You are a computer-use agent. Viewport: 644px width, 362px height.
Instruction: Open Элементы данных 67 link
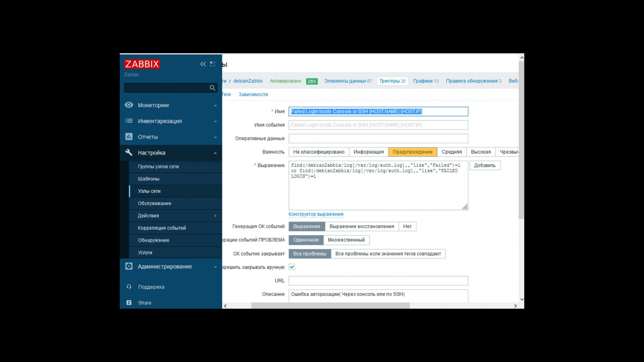point(348,81)
